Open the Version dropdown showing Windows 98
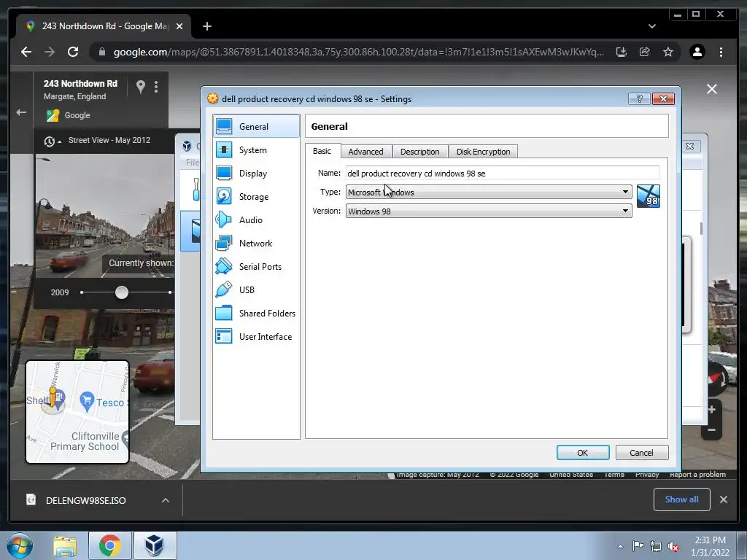747x560 pixels. (489, 211)
